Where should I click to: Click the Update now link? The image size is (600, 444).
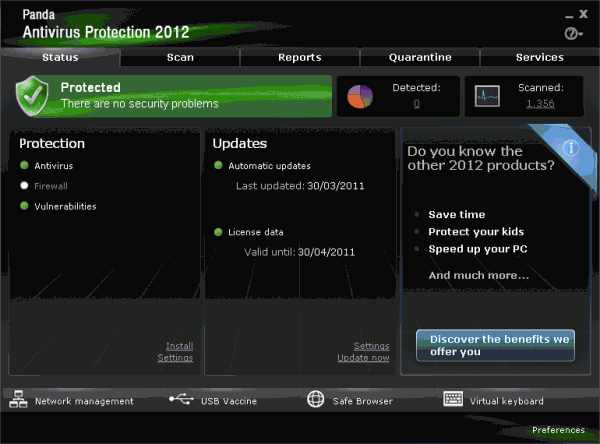(363, 358)
